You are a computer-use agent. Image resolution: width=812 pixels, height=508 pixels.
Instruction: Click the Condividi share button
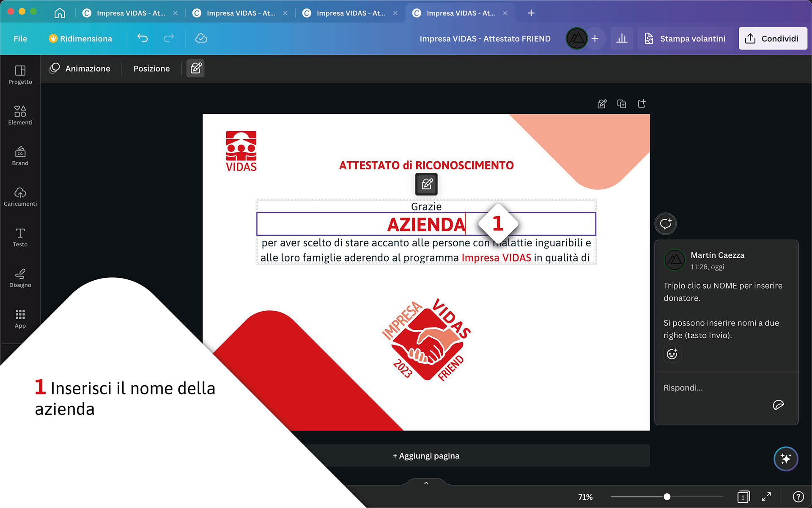click(x=773, y=39)
